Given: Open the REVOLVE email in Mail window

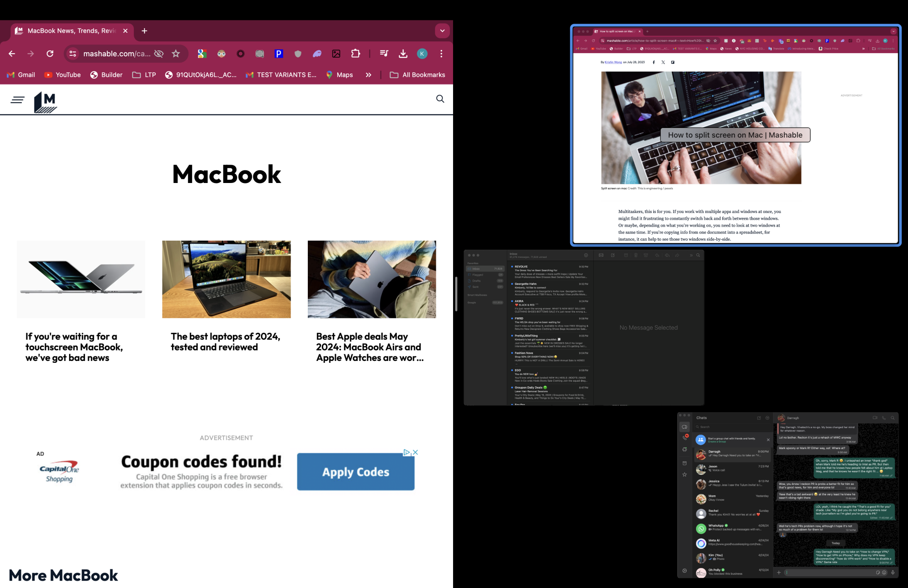Looking at the screenshot, I should pyautogui.click(x=550, y=272).
